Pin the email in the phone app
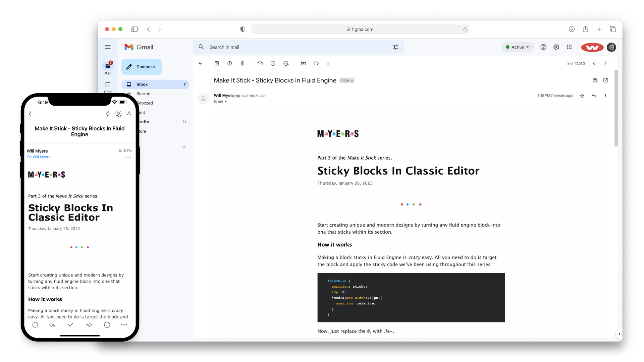 [129, 114]
